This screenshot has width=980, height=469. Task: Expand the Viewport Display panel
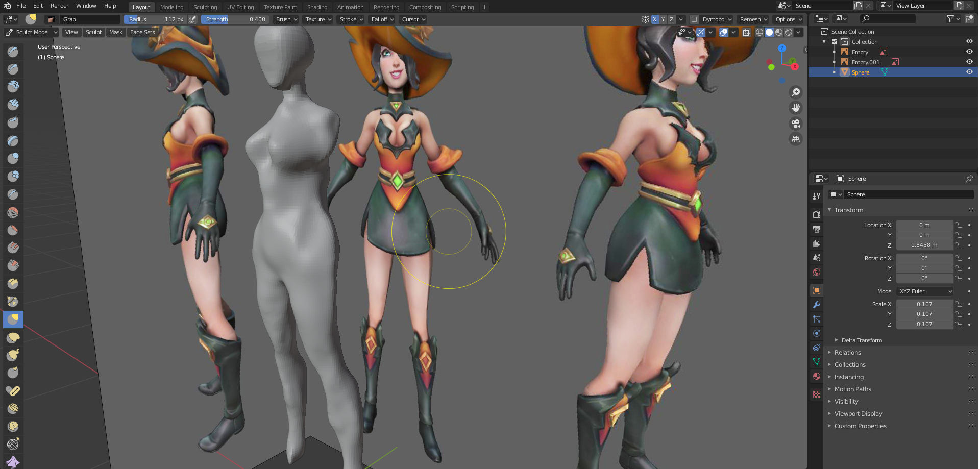(858, 414)
